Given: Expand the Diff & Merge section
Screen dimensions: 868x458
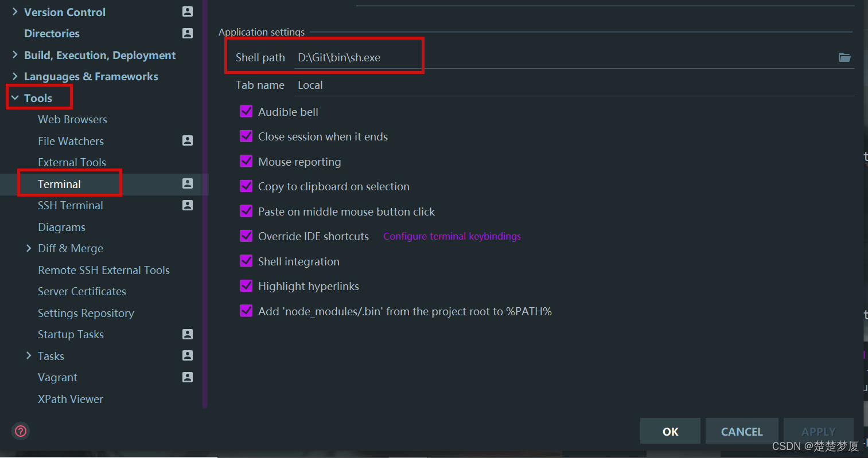Looking at the screenshot, I should tap(29, 248).
